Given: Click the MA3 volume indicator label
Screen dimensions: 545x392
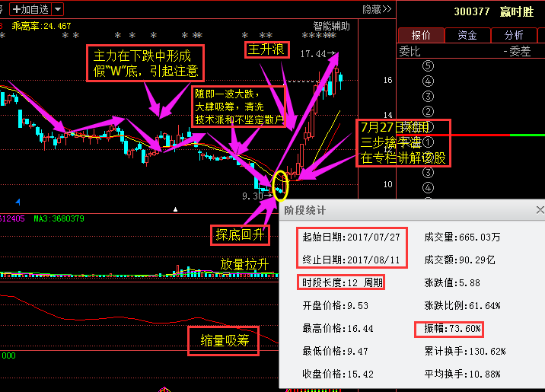Looking at the screenshot, I should (x=58, y=219).
